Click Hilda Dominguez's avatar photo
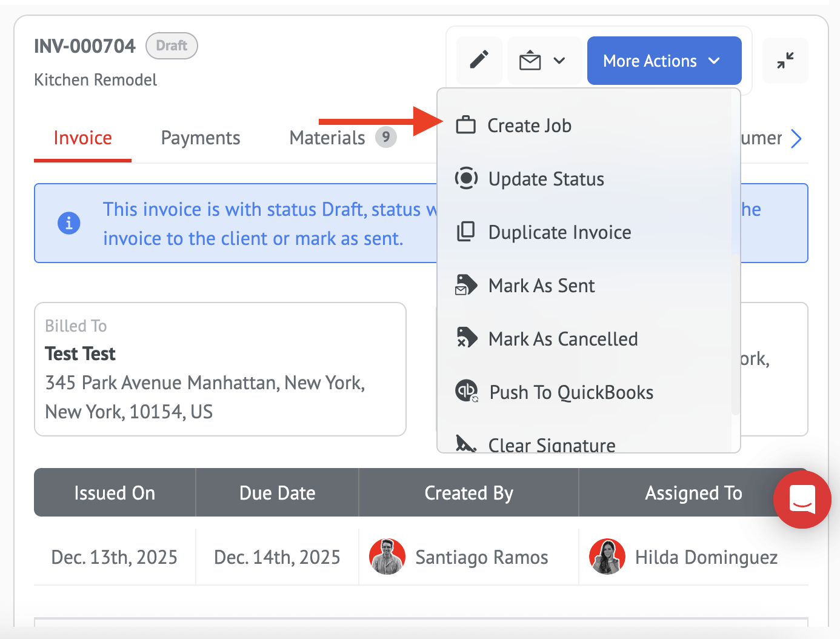This screenshot has width=840, height=639. pyautogui.click(x=607, y=557)
